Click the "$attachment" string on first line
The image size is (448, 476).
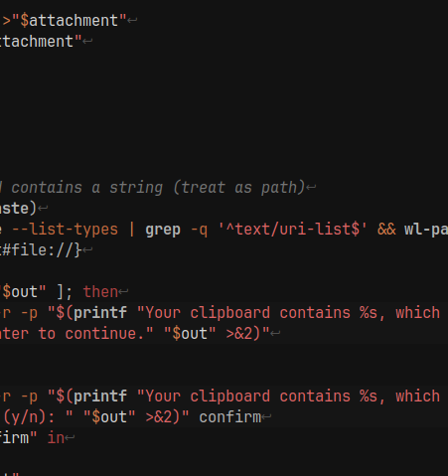click(x=69, y=21)
